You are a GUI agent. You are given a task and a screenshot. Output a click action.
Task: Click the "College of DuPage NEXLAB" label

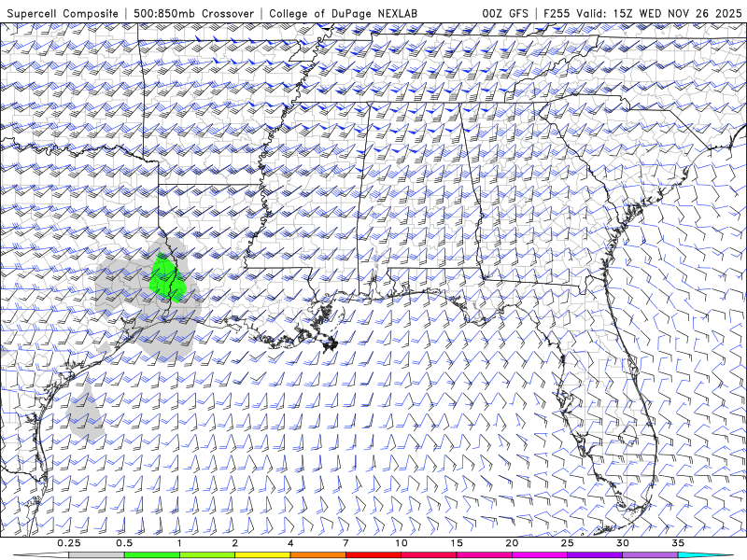343,13
